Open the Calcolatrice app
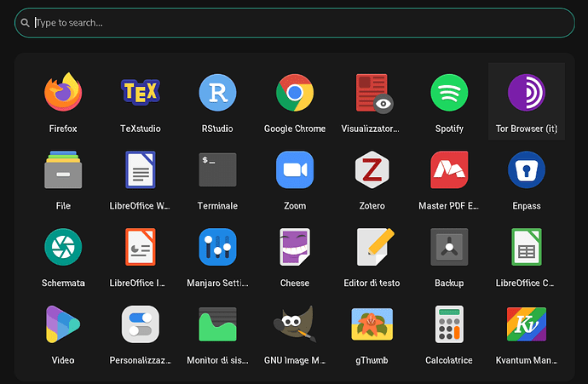Viewport: 588px width, 384px height. (449, 324)
